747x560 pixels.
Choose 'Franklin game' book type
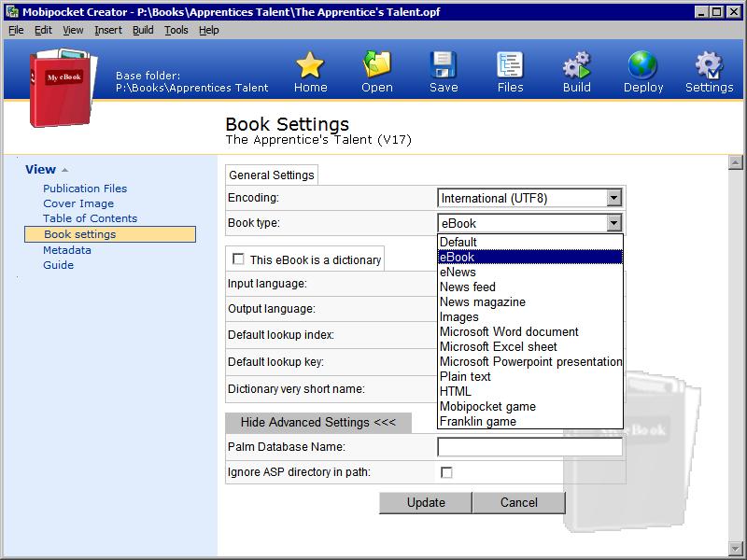529,422
